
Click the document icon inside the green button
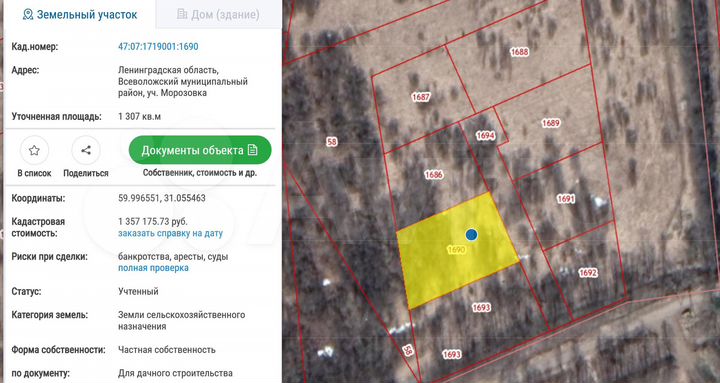point(252,150)
